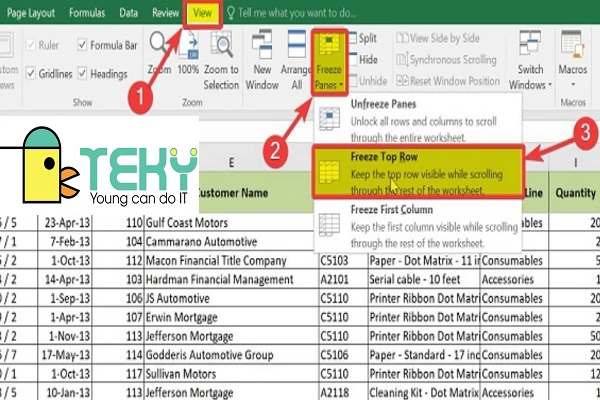This screenshot has width=600, height=400.
Task: Open the Formulas tab
Action: coord(87,13)
